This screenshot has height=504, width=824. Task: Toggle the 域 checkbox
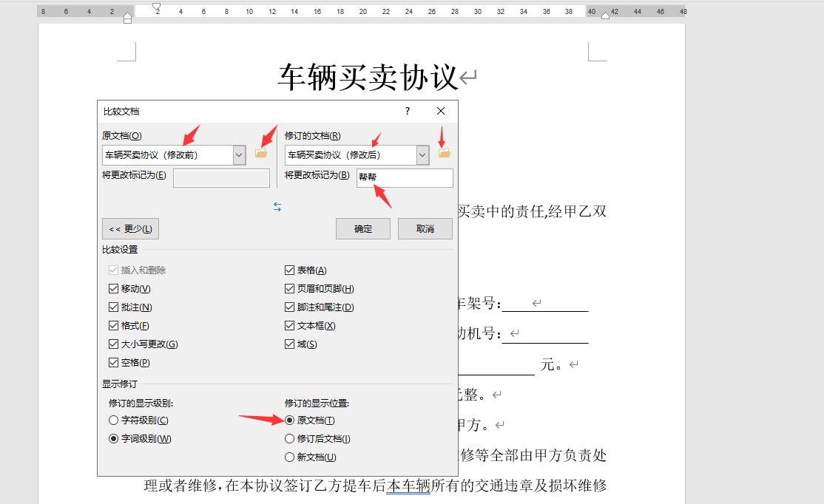click(289, 344)
